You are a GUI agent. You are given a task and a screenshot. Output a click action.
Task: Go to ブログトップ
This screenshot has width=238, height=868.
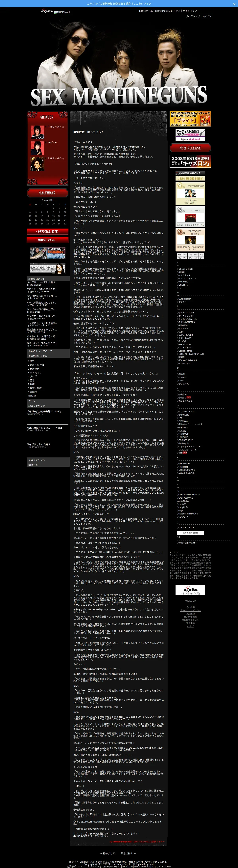(193, 16)
